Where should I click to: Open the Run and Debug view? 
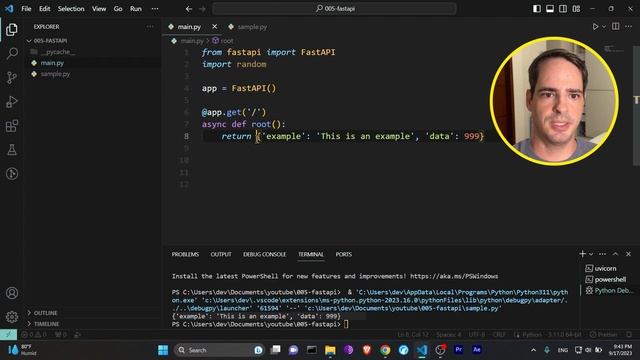[x=12, y=102]
